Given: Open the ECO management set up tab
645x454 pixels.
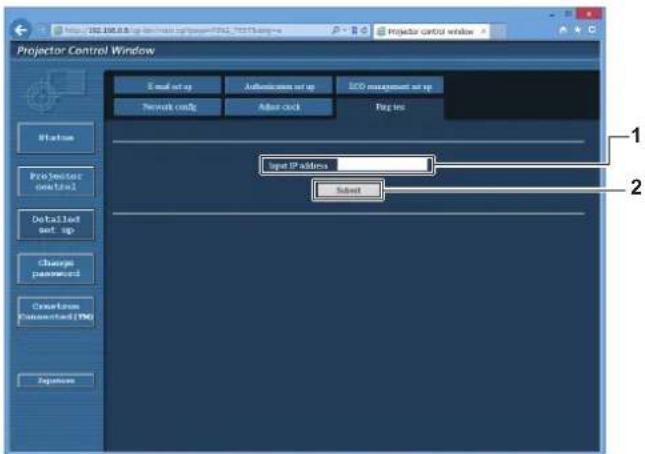Looking at the screenshot, I should point(390,86).
